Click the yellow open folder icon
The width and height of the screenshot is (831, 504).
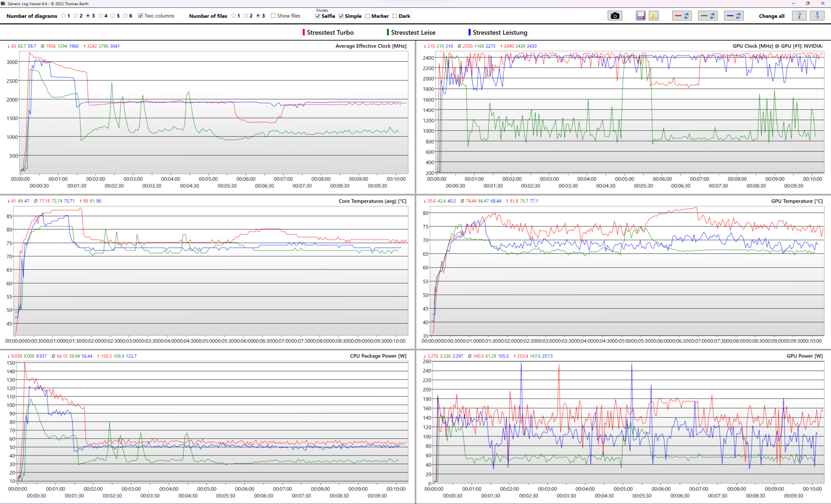[x=654, y=16]
